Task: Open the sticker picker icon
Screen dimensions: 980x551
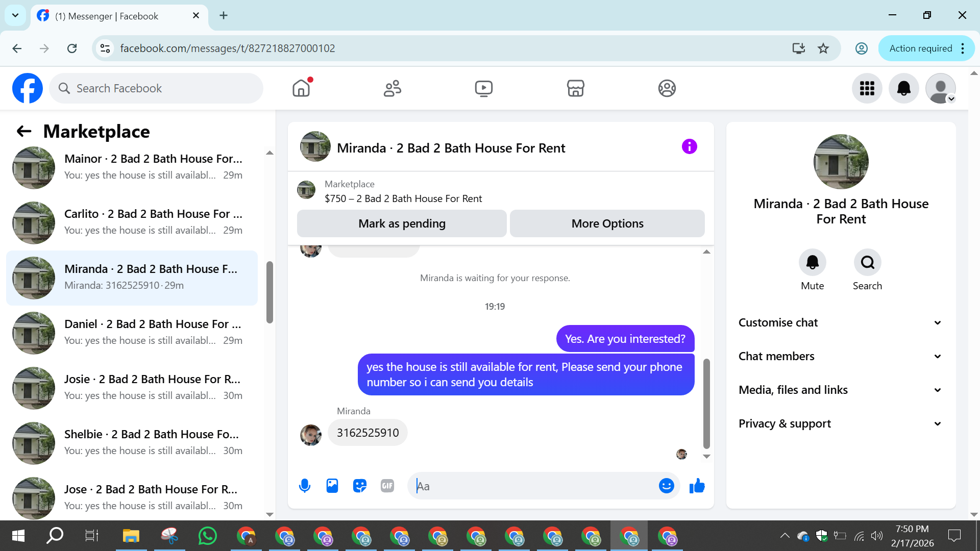Action: [x=360, y=486]
